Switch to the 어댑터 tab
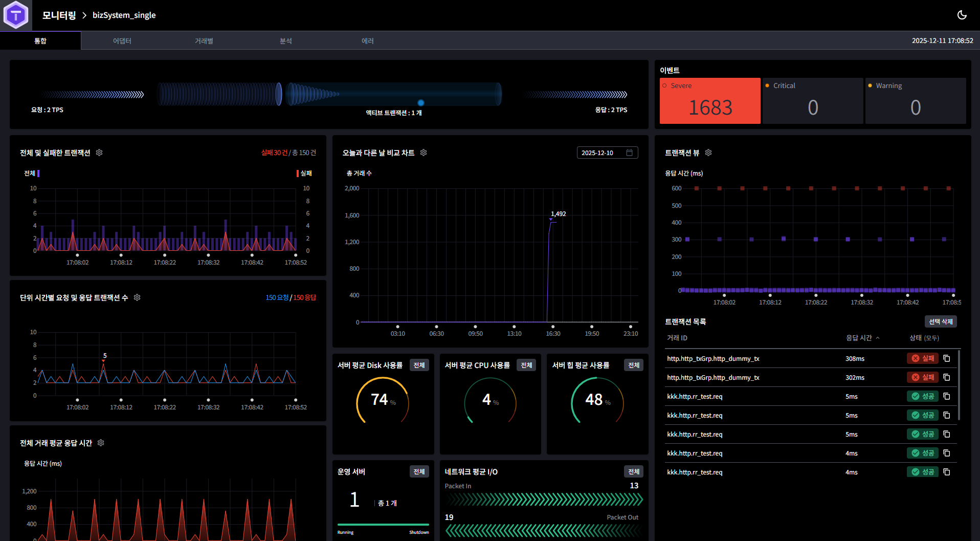980x541 pixels. pos(123,40)
